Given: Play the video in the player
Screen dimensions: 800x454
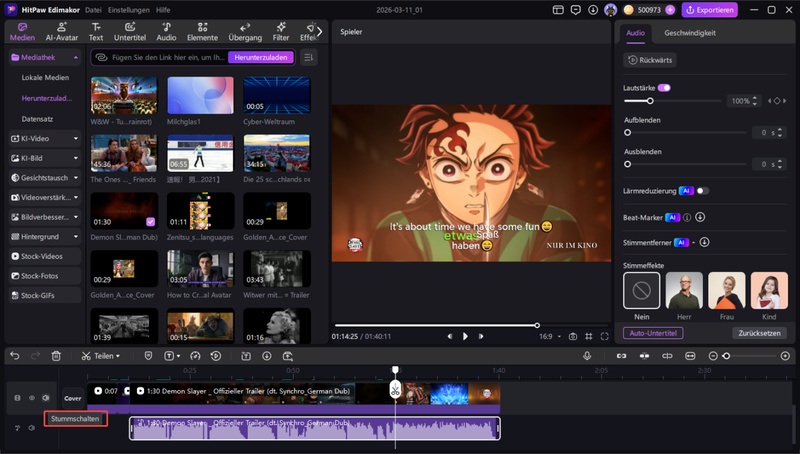Looking at the screenshot, I should [x=465, y=336].
